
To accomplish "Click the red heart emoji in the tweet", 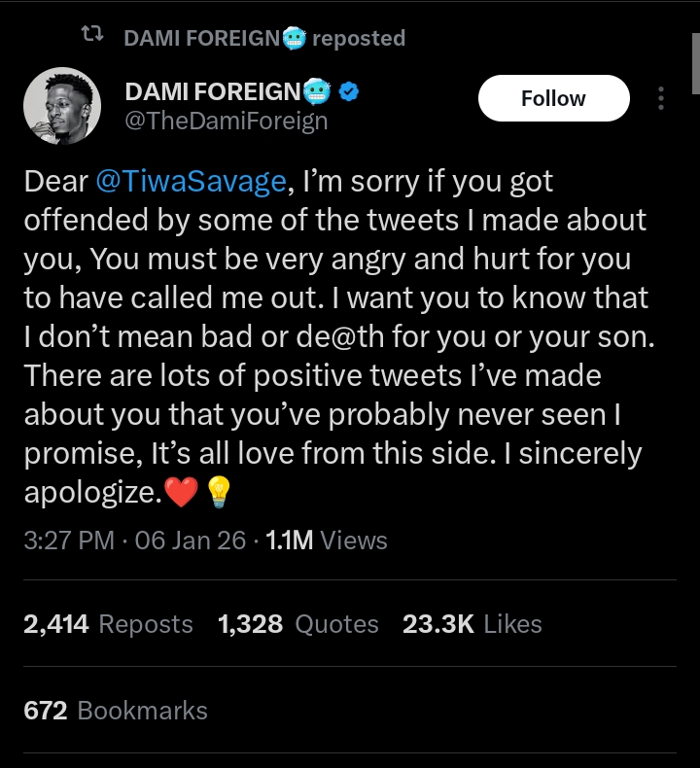I will (x=181, y=495).
